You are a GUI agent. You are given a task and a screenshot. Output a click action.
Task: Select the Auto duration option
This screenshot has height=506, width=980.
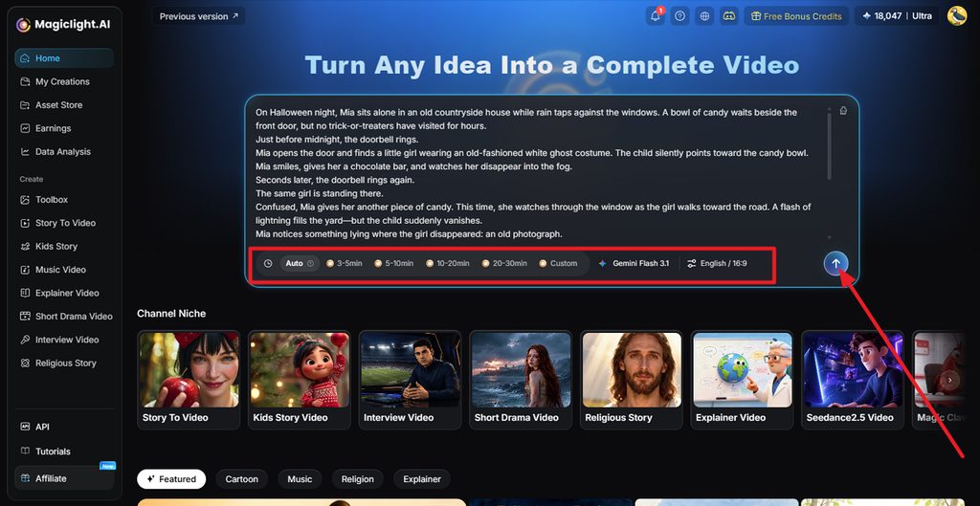(x=300, y=264)
